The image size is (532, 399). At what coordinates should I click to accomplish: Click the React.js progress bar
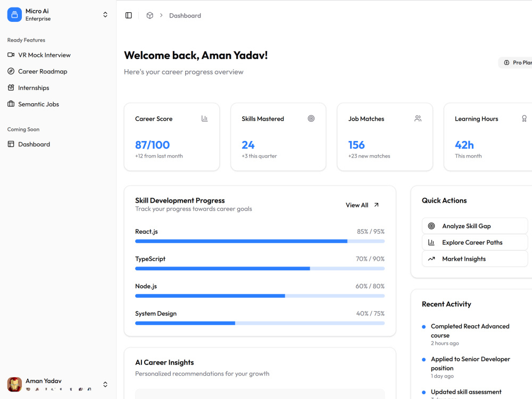[x=260, y=241]
